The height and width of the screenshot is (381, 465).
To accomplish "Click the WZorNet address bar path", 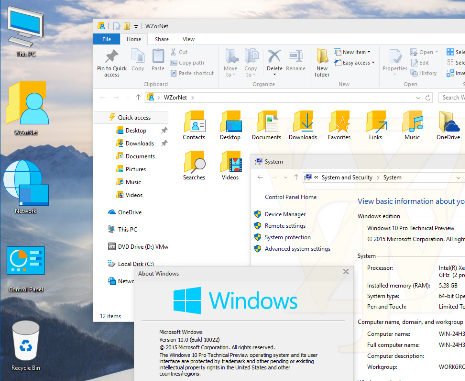I will (x=175, y=97).
